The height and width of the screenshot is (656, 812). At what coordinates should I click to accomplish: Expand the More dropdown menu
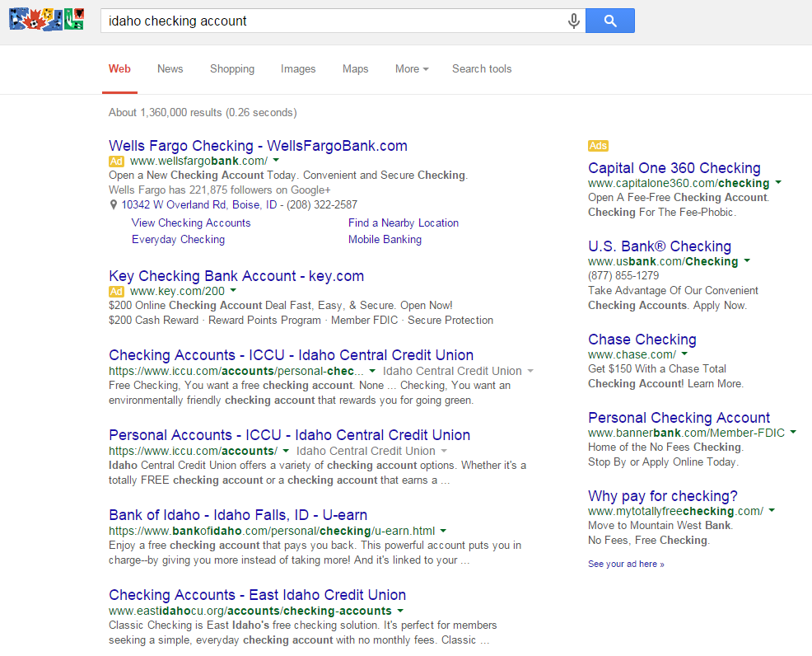[x=411, y=69]
